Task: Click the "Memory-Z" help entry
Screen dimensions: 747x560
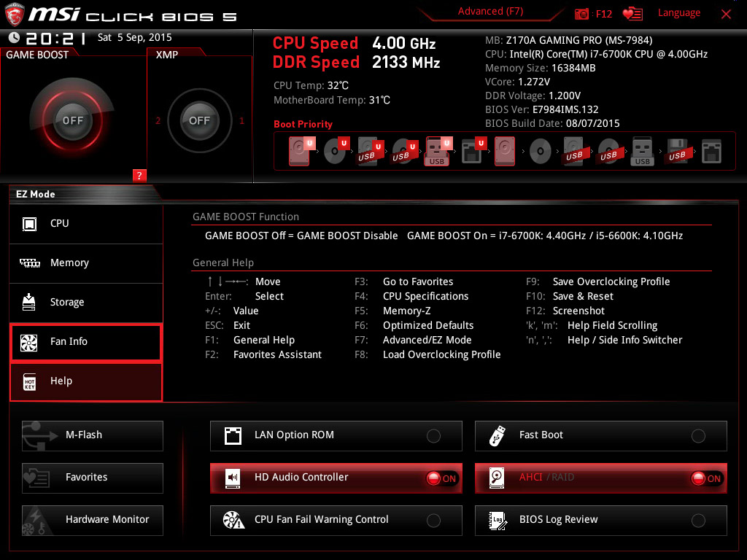Action: tap(407, 311)
